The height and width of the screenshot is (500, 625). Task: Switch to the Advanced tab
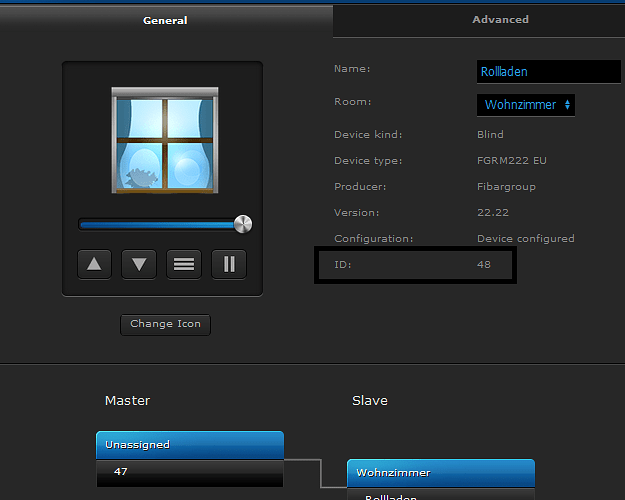coord(500,19)
